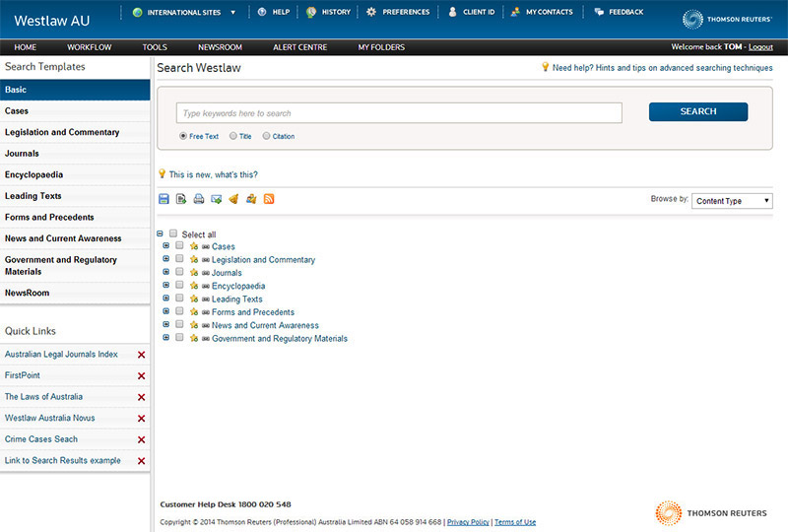Open Client ID in the top bar
Screen dimensions: 788x532
[472, 12]
